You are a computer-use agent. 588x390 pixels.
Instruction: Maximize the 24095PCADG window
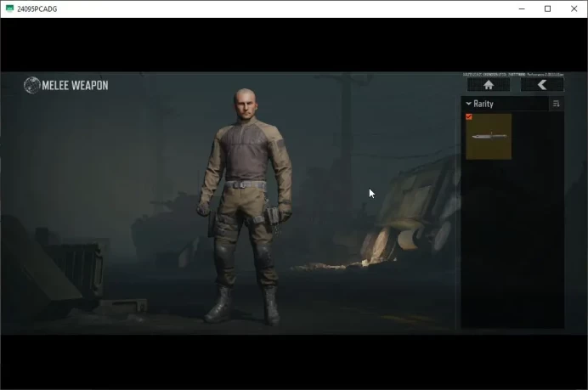547,8
